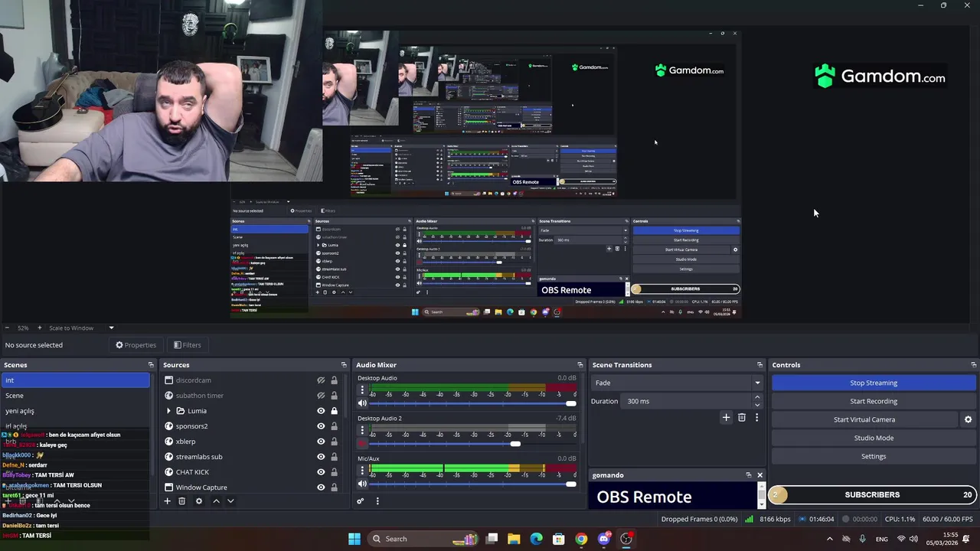980x551 pixels.
Task: Open Desktop Audio 2 options three-dot menu
Action: [x=362, y=431]
